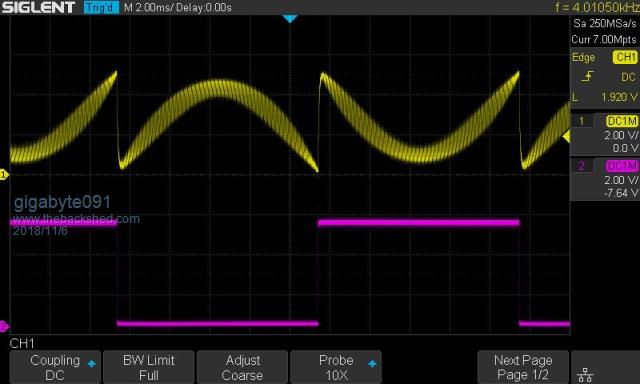Screen dimensions: 640x384
Task: Click the rising edge slope icon
Action: (x=587, y=76)
